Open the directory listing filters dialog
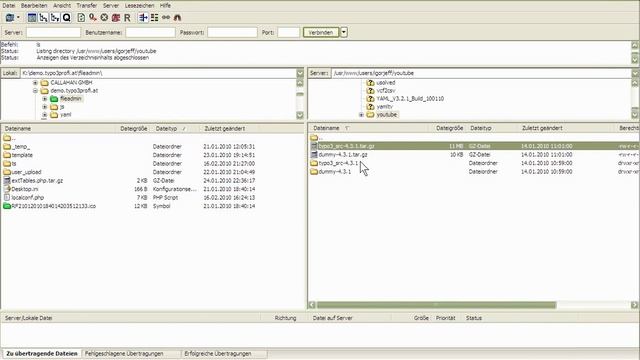Viewport: 640px width, 360px height. (x=143, y=18)
